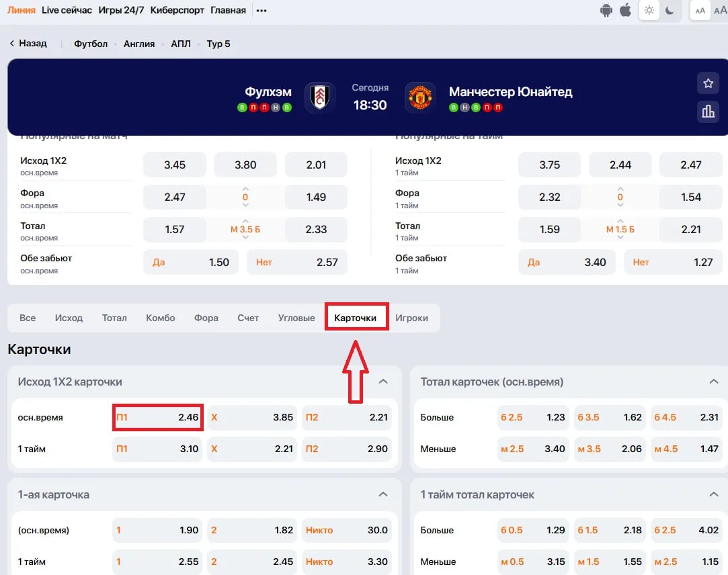This screenshot has width=728, height=575.
Task: Select 1 тайм Исход odds 3.75
Action: (x=549, y=165)
